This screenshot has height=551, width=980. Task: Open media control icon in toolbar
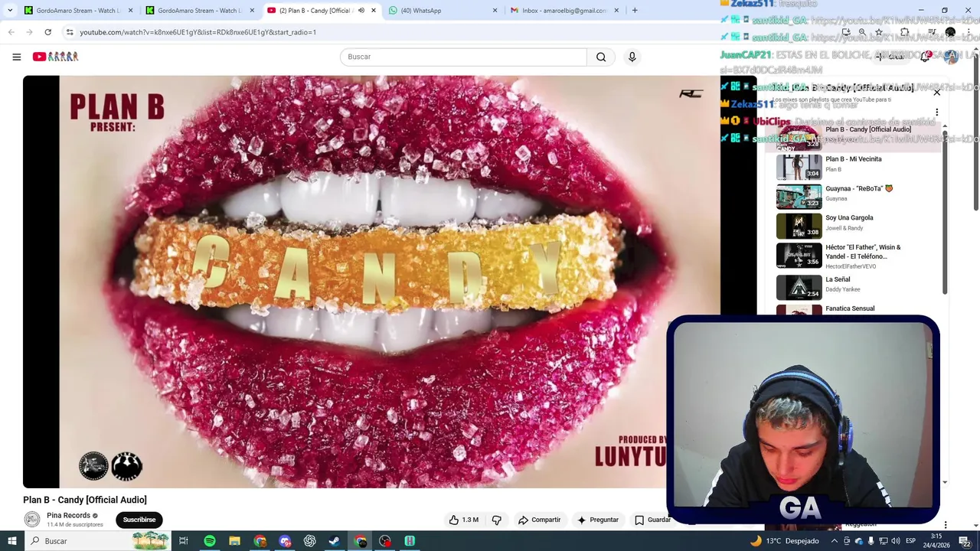932,32
